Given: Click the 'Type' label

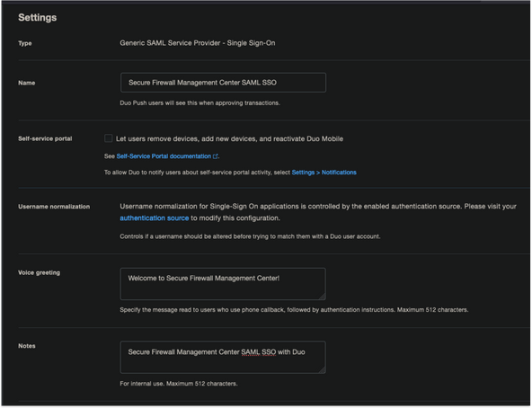Looking at the screenshot, I should click(25, 43).
